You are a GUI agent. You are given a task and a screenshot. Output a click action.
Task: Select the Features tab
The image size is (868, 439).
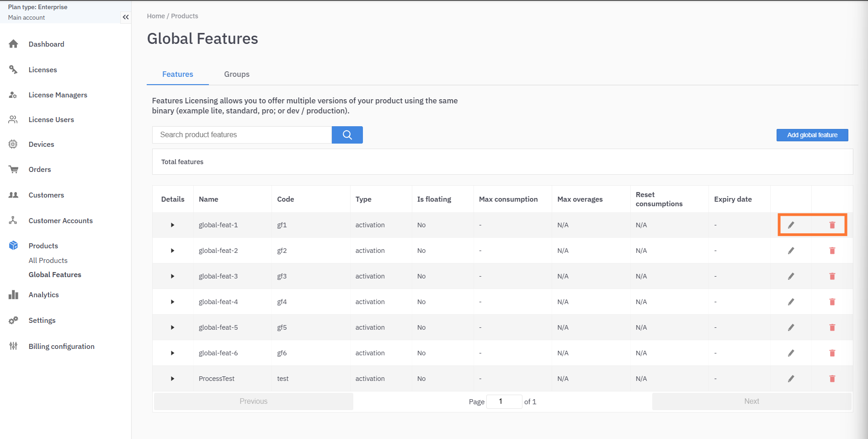click(x=177, y=74)
